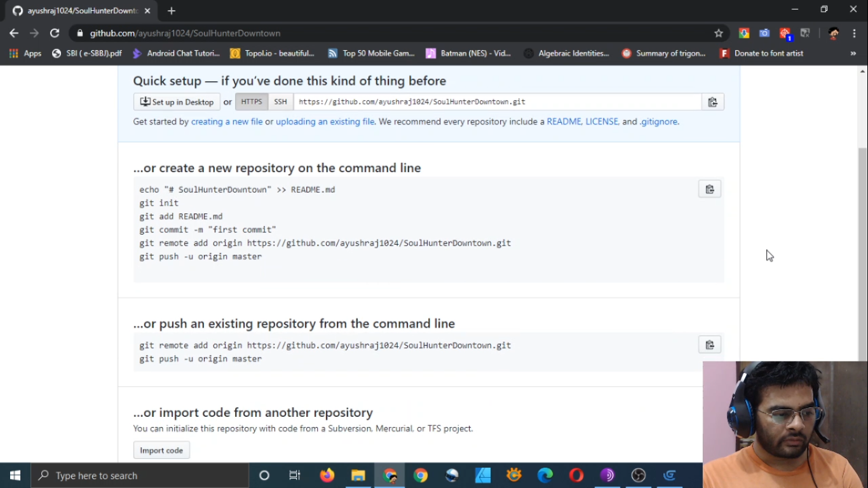Reload the current GitHub page
The height and width of the screenshot is (488, 868).
pyautogui.click(x=55, y=33)
